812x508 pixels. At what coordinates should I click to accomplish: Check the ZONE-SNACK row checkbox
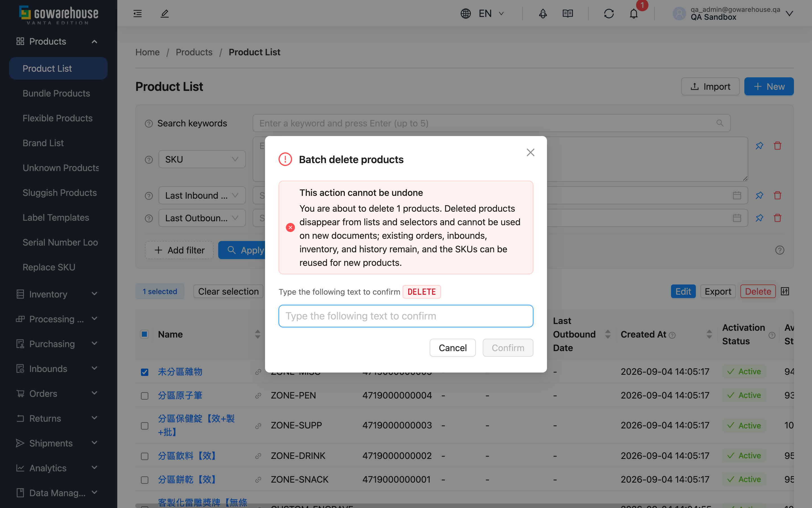coord(145,480)
